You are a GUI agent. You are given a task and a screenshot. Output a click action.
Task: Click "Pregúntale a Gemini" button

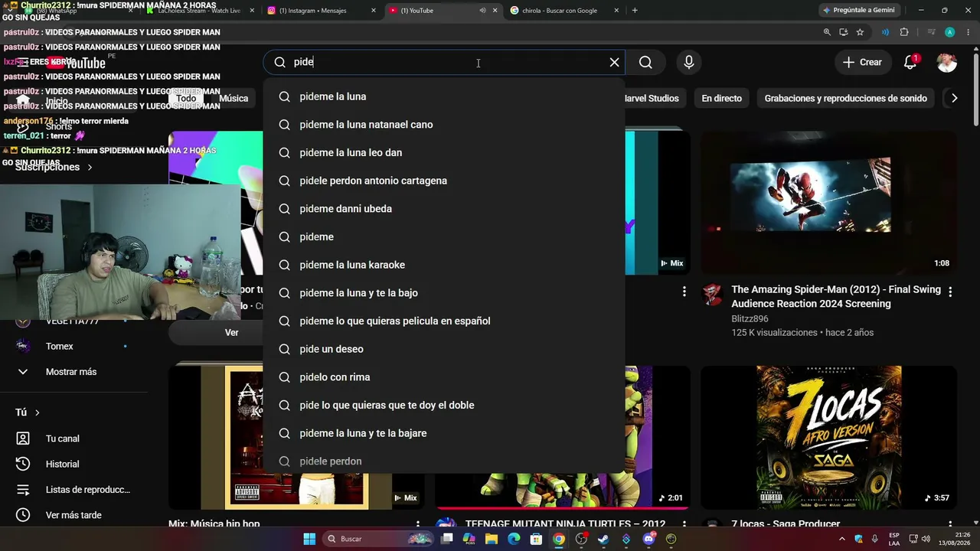[858, 11]
